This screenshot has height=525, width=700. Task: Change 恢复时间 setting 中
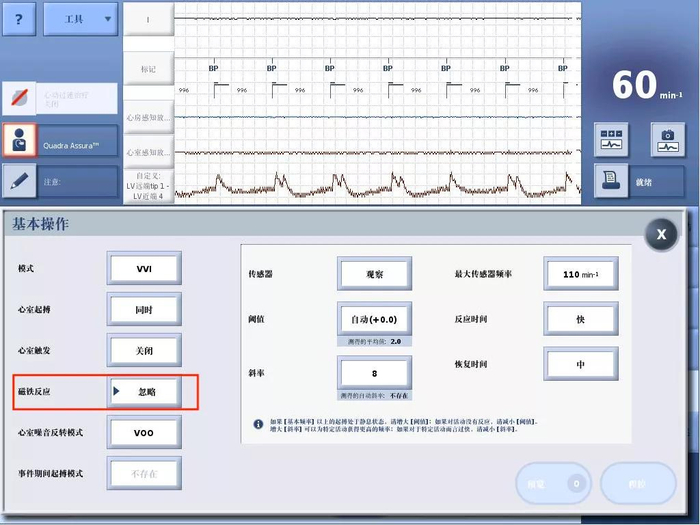(581, 364)
